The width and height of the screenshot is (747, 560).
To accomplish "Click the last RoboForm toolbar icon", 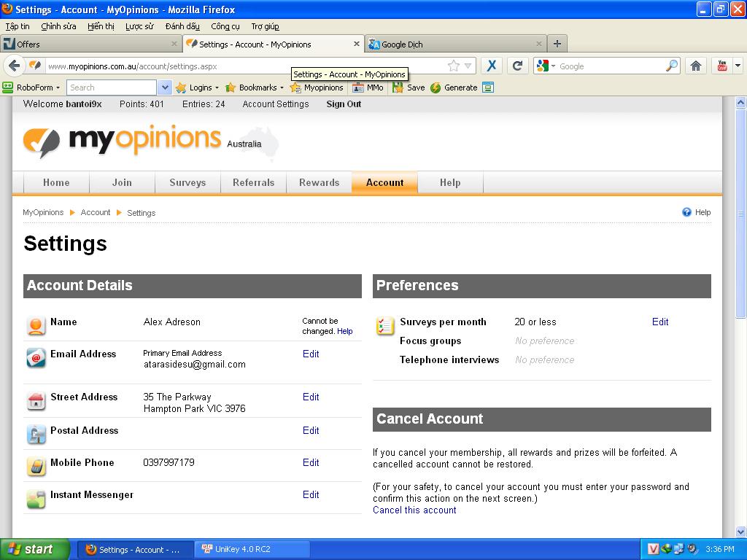I will click(488, 87).
